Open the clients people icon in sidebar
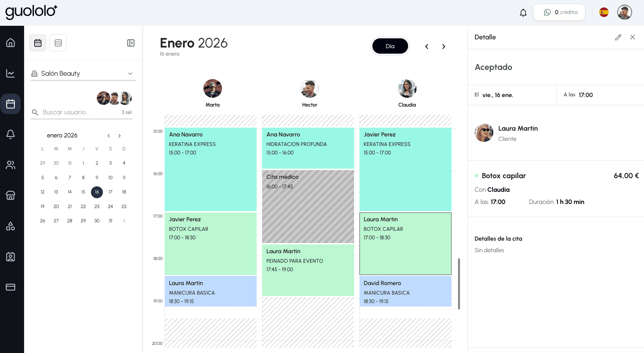The image size is (644, 353). [x=11, y=165]
